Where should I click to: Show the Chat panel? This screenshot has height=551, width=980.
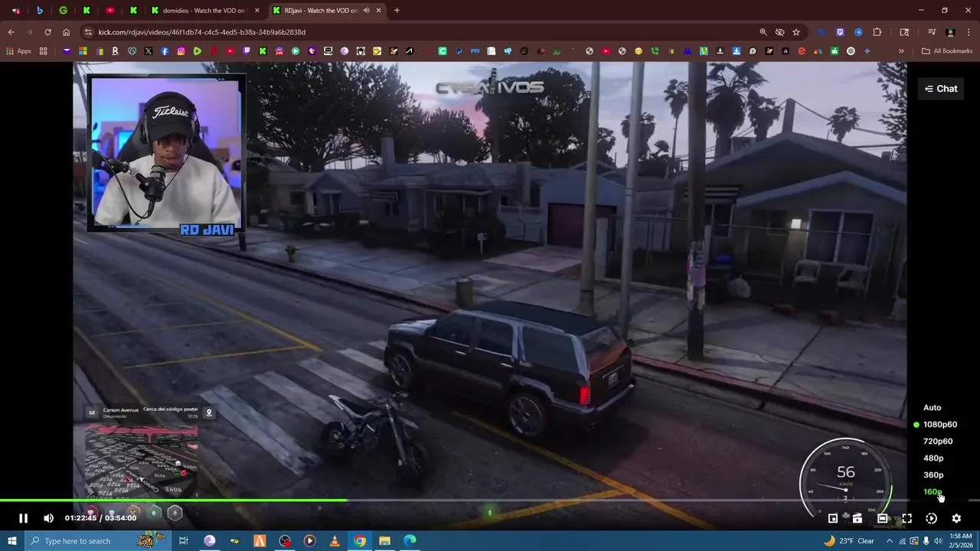pos(941,89)
